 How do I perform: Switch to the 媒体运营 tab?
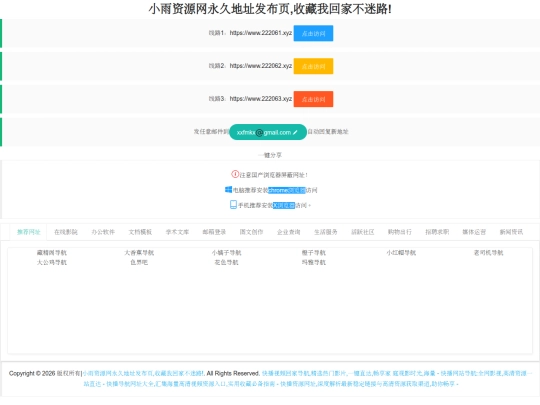pyautogui.click(x=474, y=232)
